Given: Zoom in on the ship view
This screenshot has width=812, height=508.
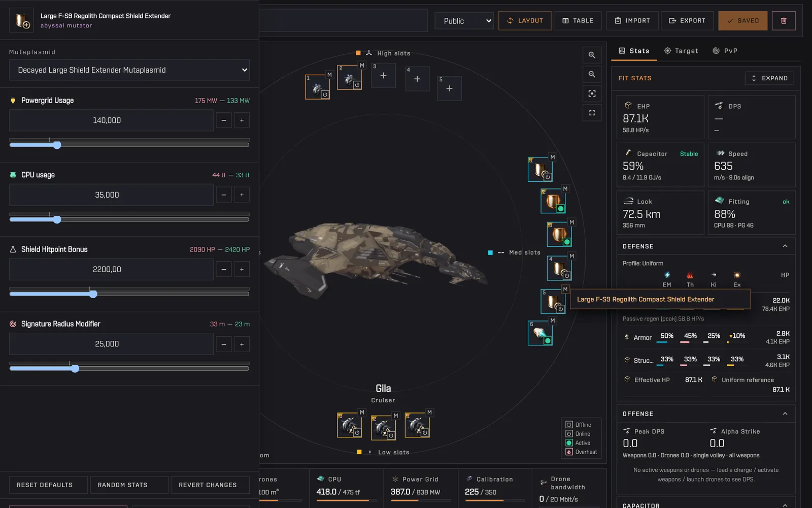Looking at the screenshot, I should point(592,55).
